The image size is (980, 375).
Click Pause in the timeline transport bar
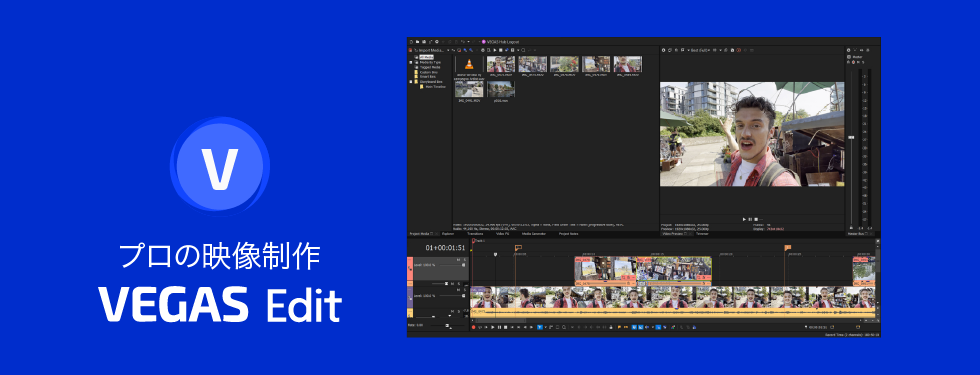(x=499, y=327)
